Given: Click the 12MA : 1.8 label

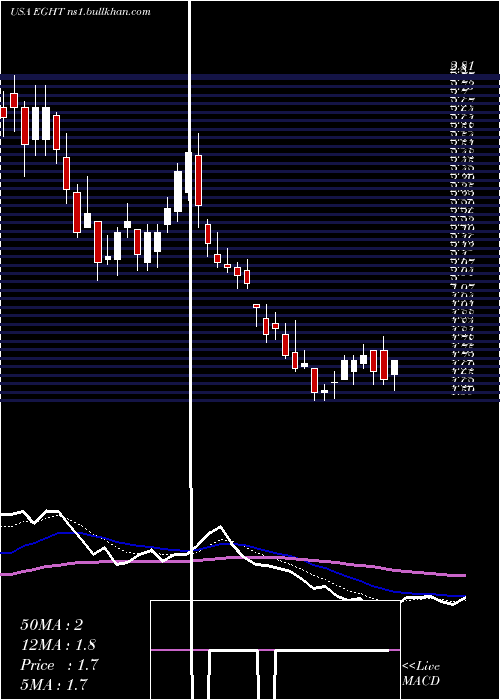Looking at the screenshot, I should 58,645.
